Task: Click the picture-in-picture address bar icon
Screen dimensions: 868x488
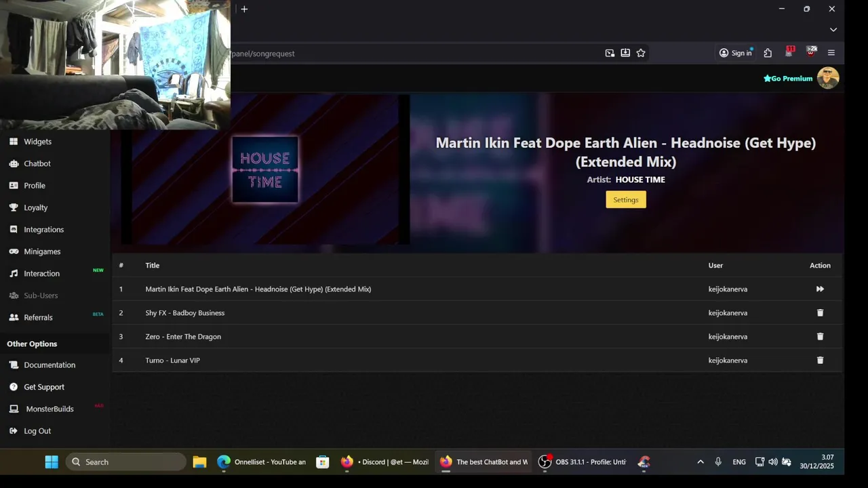Action: 610,53
